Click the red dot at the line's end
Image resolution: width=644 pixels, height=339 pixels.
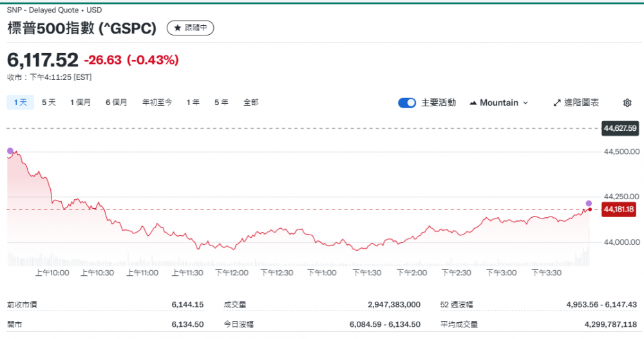(x=589, y=209)
